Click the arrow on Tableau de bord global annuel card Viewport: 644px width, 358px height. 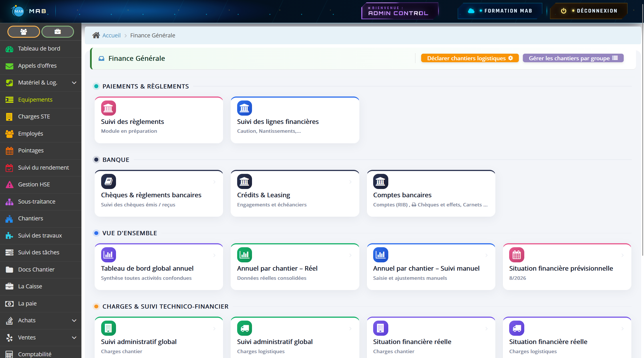click(x=214, y=255)
